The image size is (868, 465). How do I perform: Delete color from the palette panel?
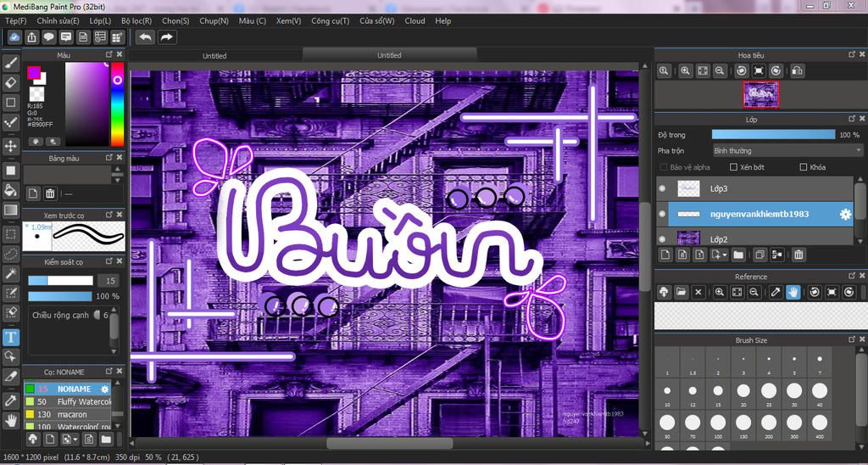pyautogui.click(x=50, y=193)
